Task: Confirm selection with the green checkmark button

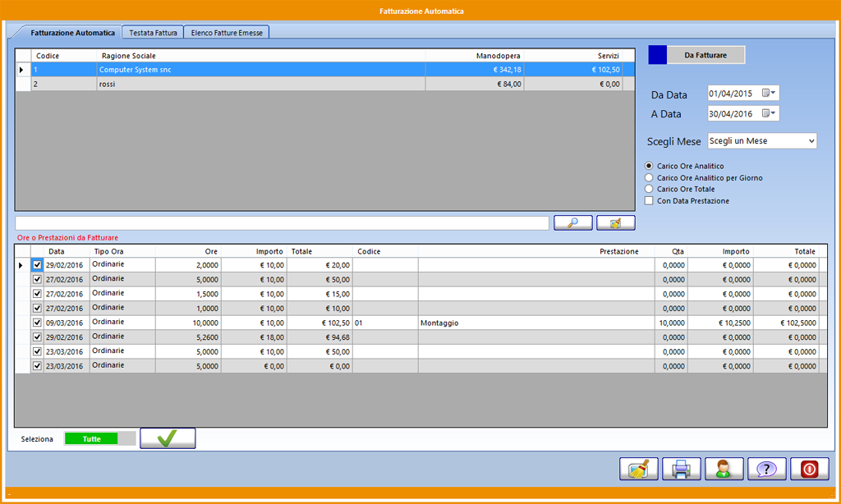Action: pyautogui.click(x=168, y=438)
